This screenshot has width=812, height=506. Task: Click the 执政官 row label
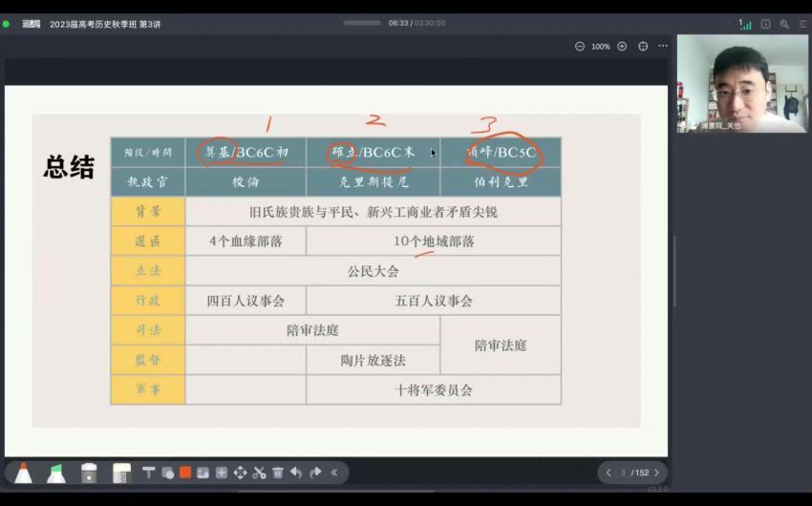pos(148,182)
